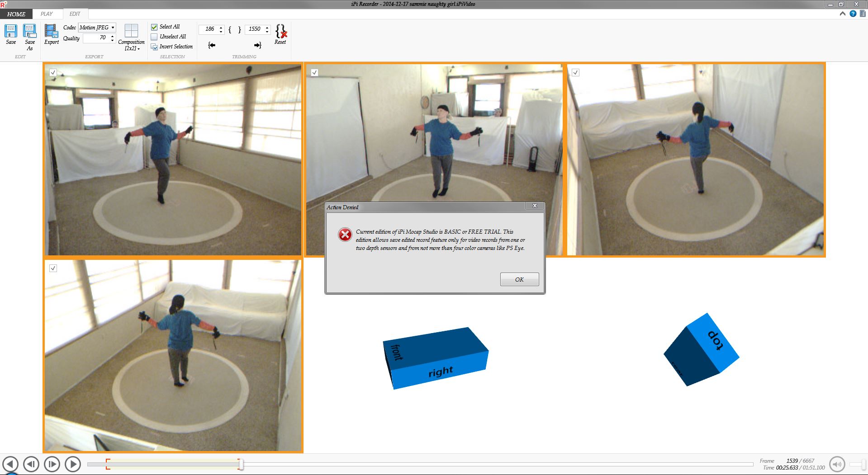Screen dimensions: 868x475
Task: Toggle the top-middle camera view checkbox
Action: (314, 72)
